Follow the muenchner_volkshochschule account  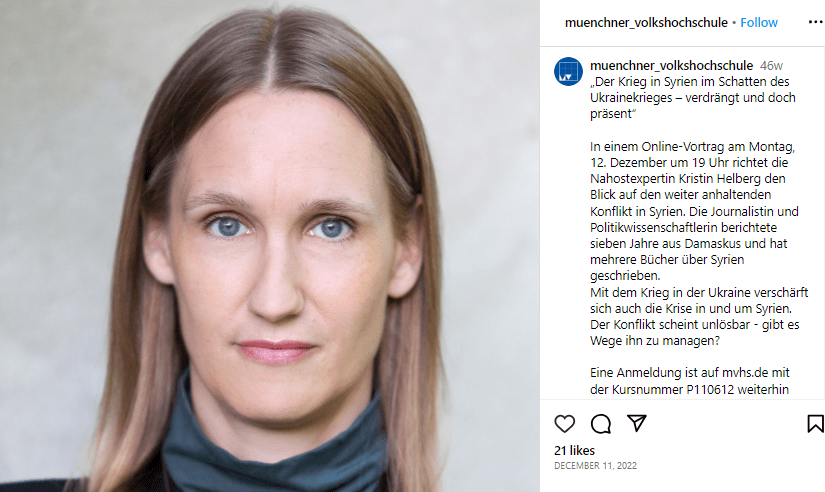coord(759,23)
